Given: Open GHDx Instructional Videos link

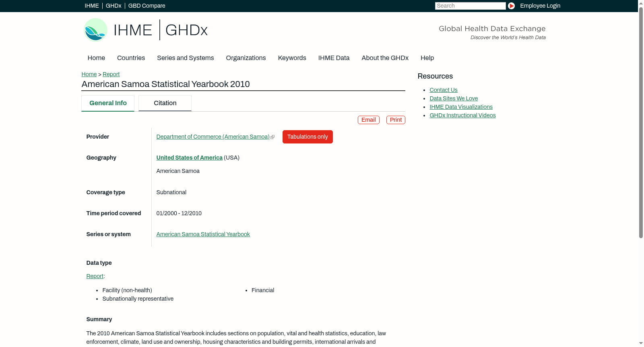Looking at the screenshot, I should pos(462,115).
